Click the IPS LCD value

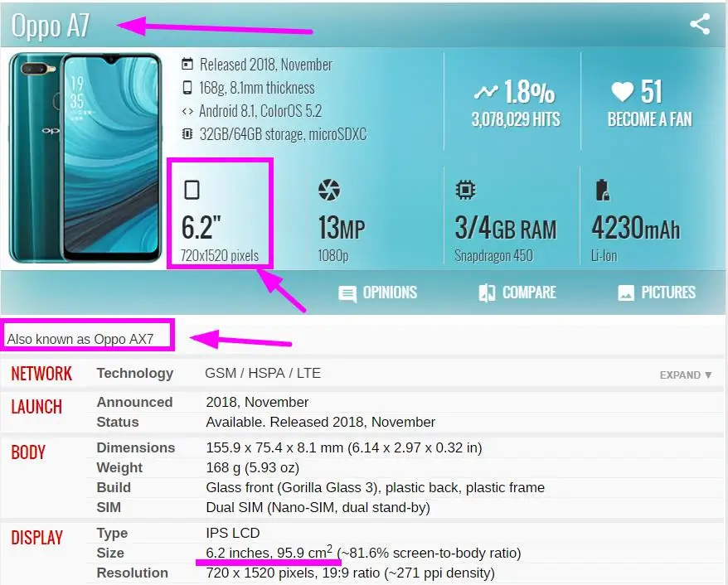(x=233, y=533)
